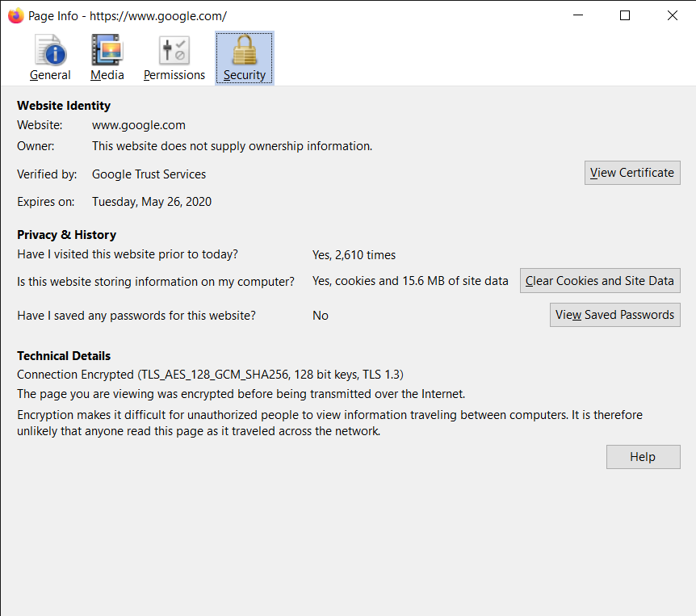Open the Permissions tab

[x=174, y=57]
